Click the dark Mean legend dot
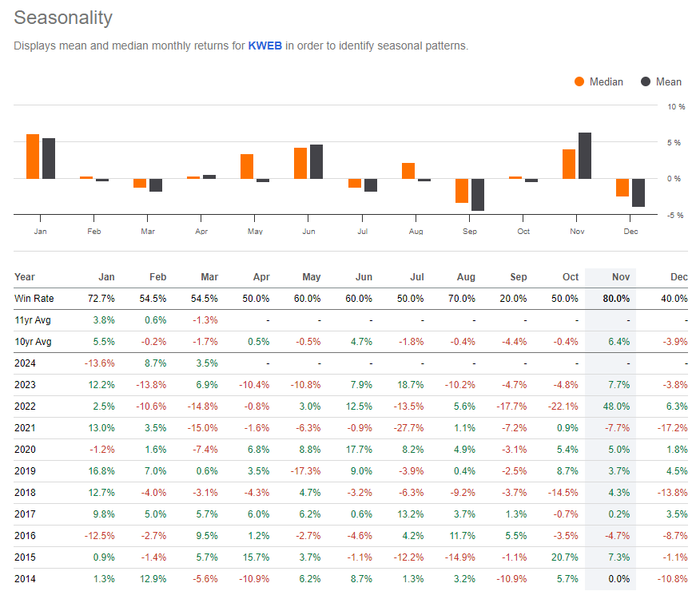Viewport: 700px width, 595px height. (645, 81)
